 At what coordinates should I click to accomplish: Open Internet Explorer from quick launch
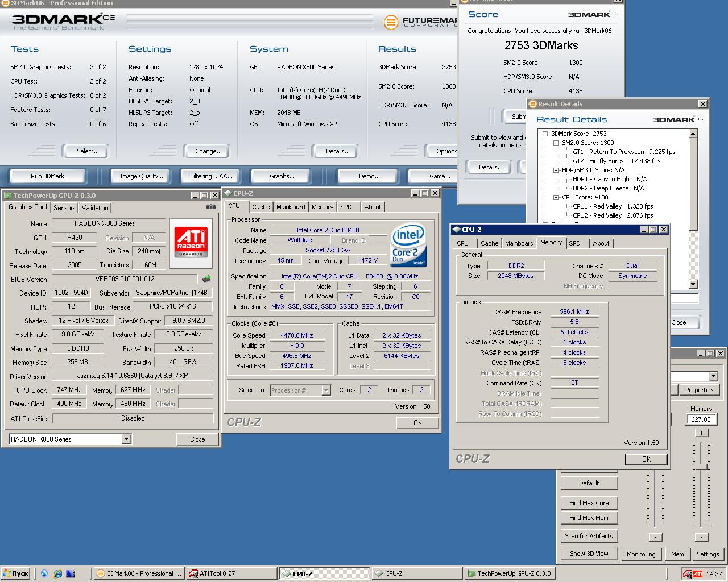tap(58, 573)
